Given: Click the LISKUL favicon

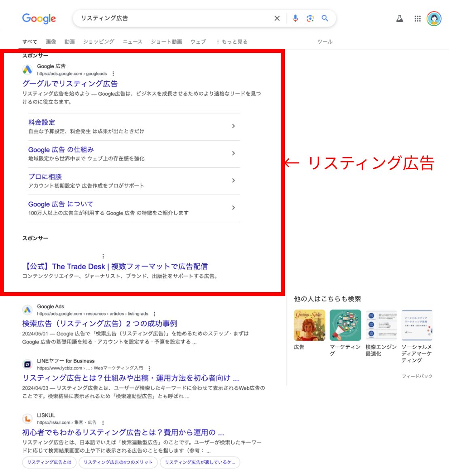Looking at the screenshot, I should (x=28, y=419).
